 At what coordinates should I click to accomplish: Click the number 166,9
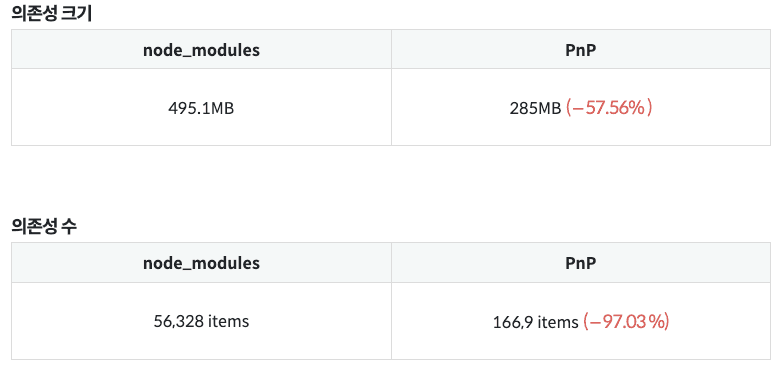tap(513, 322)
